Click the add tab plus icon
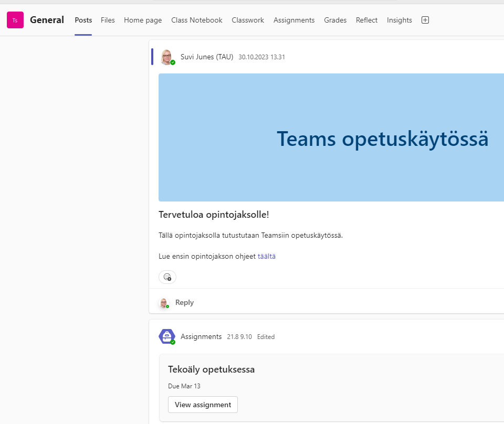Viewport: 504px width, 424px height. (425, 20)
